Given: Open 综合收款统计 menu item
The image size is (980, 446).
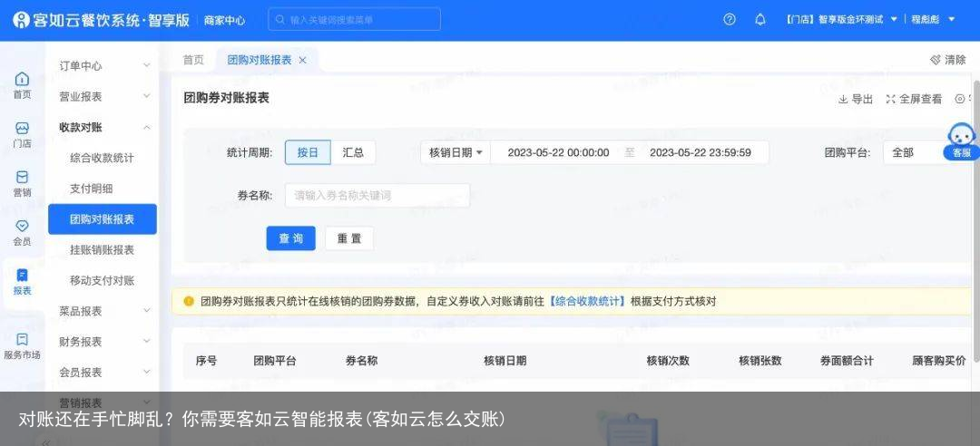Looking at the screenshot, I should point(102,158).
